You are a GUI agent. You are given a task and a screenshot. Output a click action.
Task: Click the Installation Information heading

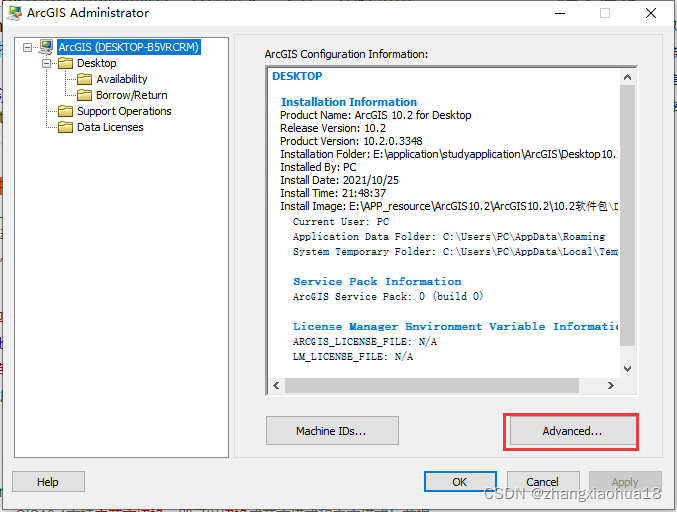349,102
